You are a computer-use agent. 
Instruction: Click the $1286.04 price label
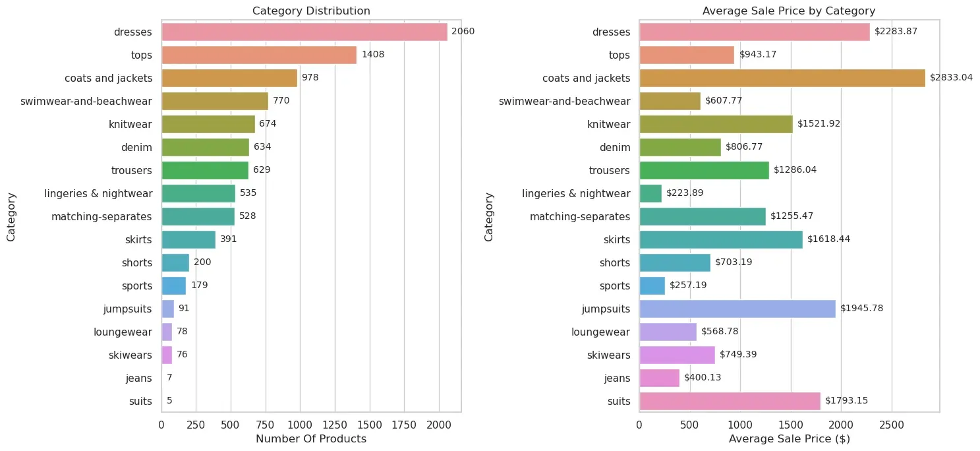pos(795,170)
